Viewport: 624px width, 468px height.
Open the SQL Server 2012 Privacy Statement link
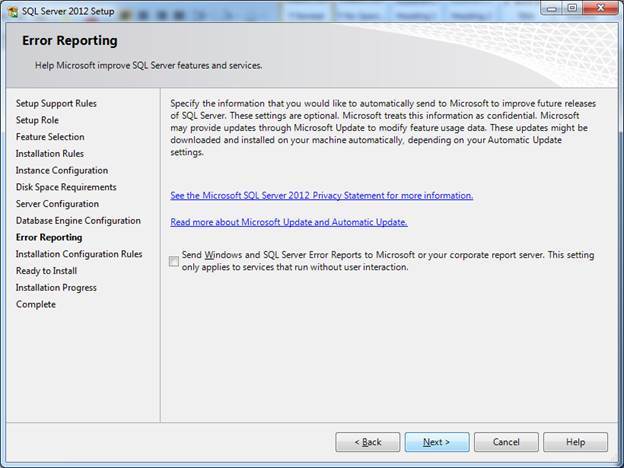[x=322, y=195]
